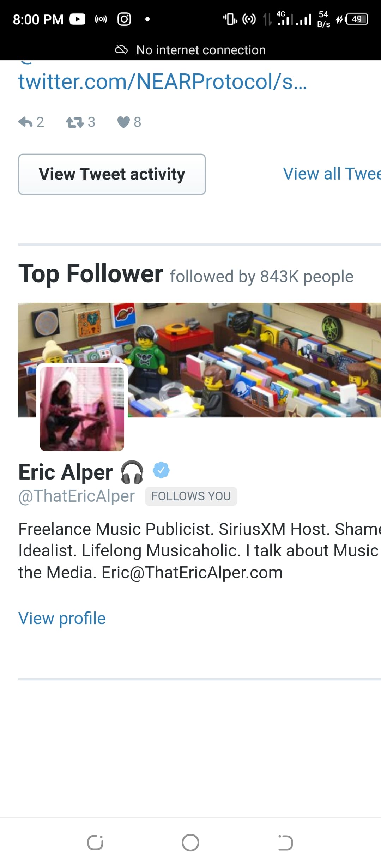Tap the FOLLOWS YOU badge
The width and height of the screenshot is (381, 868).
tap(191, 496)
